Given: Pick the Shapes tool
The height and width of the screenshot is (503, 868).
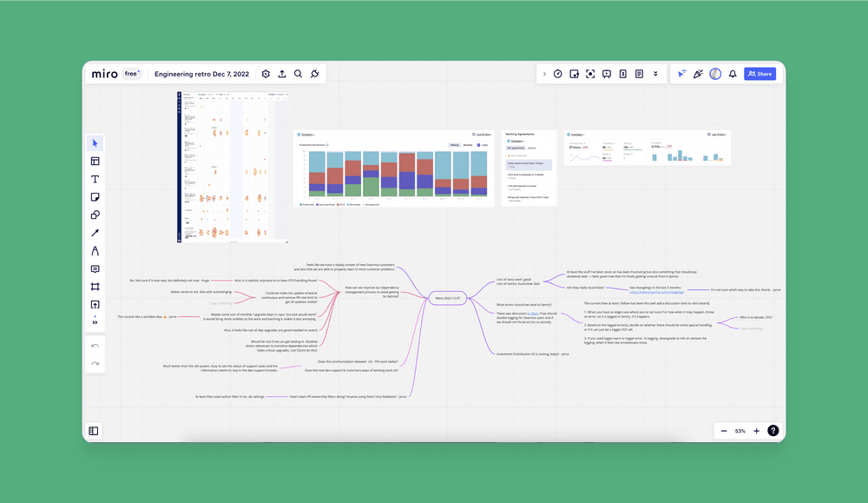Looking at the screenshot, I should tap(95, 215).
